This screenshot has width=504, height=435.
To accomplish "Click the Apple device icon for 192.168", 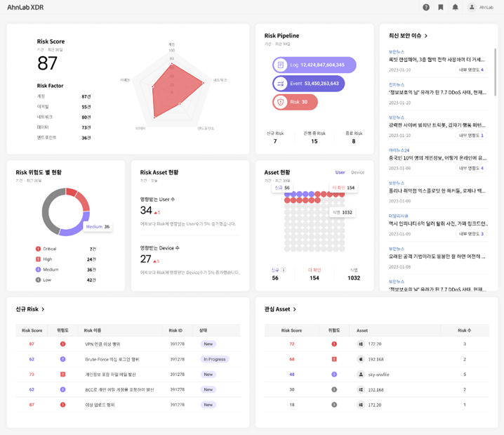I will (x=361, y=359).
